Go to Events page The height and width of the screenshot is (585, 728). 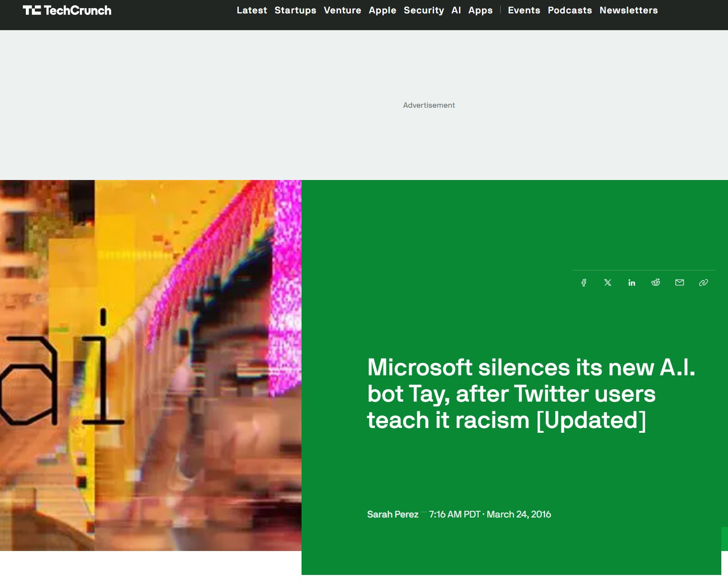(524, 10)
